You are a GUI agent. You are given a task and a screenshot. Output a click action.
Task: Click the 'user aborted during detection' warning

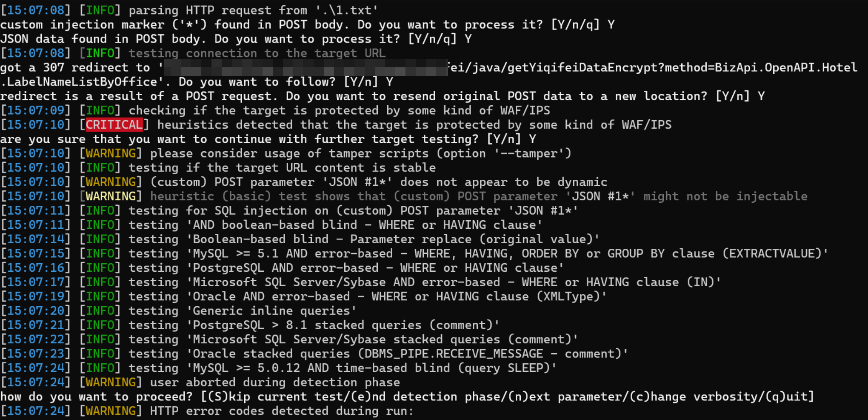click(x=274, y=382)
